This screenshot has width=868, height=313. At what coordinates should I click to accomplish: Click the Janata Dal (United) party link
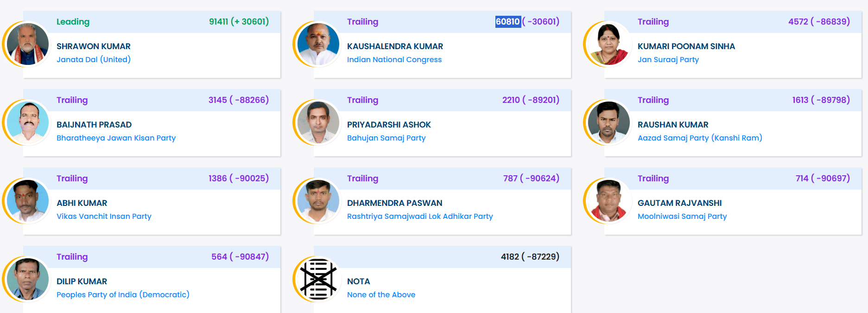94,59
